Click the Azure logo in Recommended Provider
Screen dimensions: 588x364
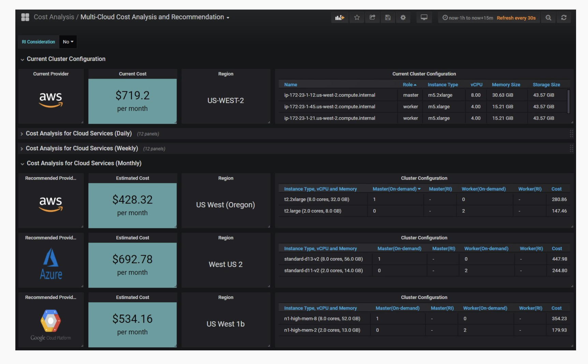pos(51,264)
